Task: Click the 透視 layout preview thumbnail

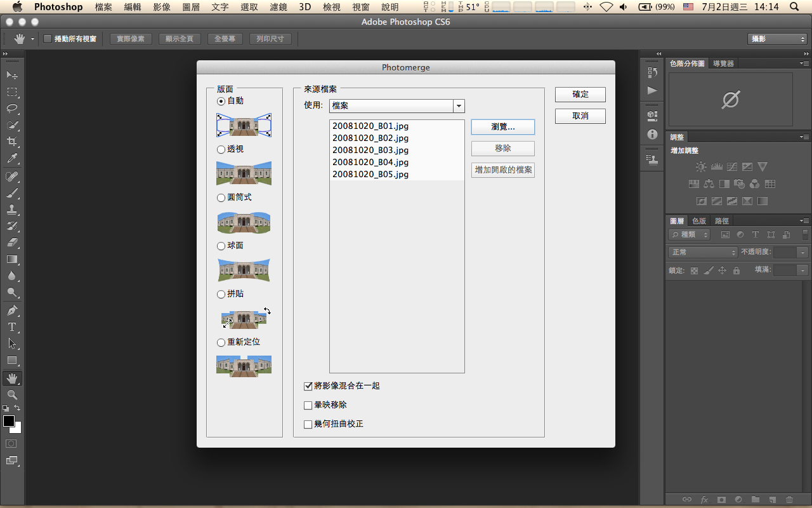Action: pos(244,173)
